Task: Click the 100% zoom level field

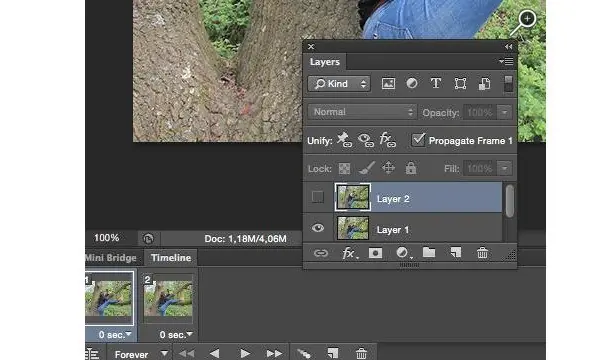Action: point(107,238)
